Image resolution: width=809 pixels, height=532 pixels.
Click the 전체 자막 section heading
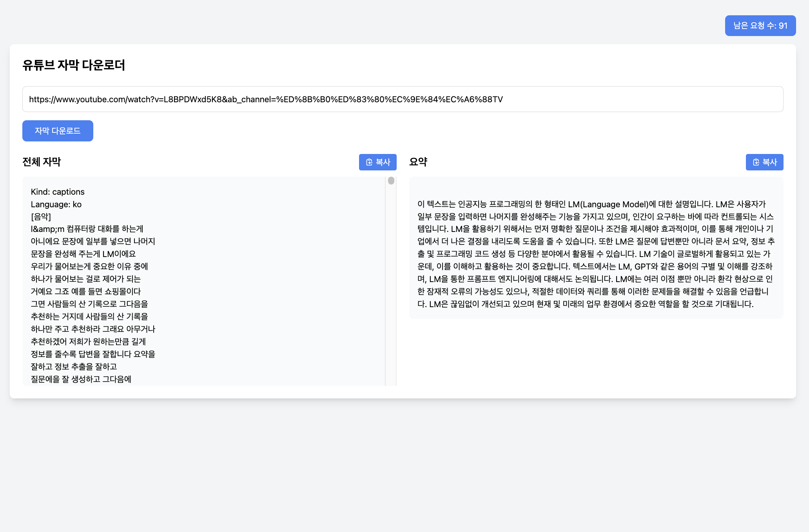pyautogui.click(x=42, y=162)
